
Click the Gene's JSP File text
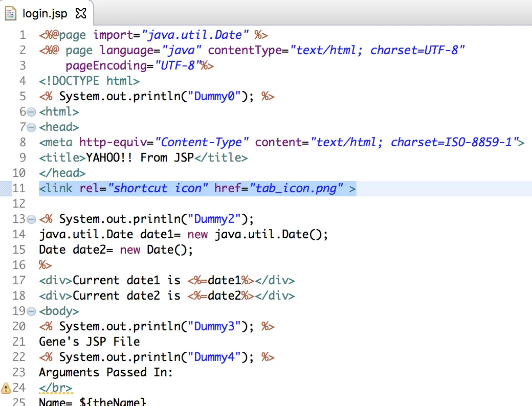[89, 342]
